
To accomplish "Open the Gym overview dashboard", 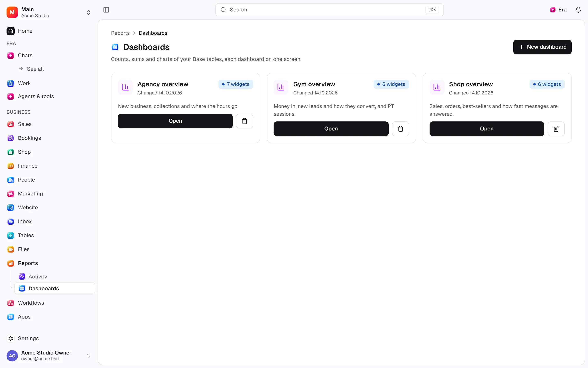I will pos(331,129).
